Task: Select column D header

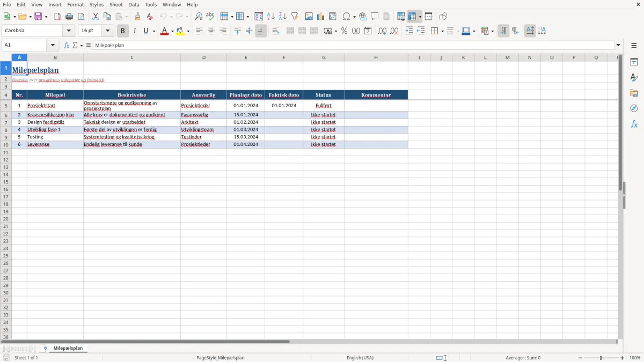Action: pos(203,57)
